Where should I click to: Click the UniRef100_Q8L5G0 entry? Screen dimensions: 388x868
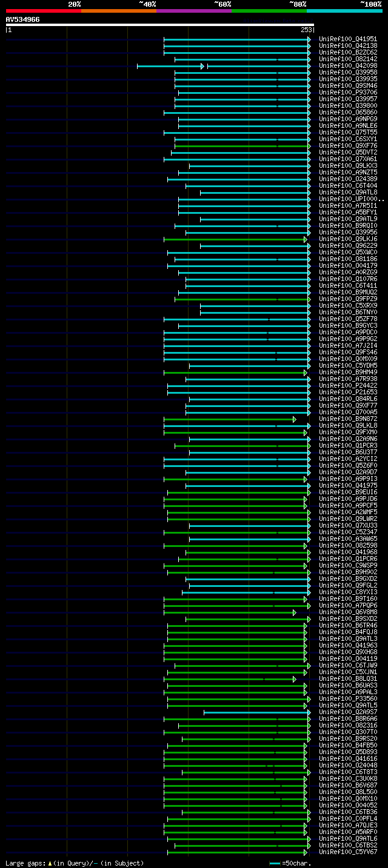(348, 792)
